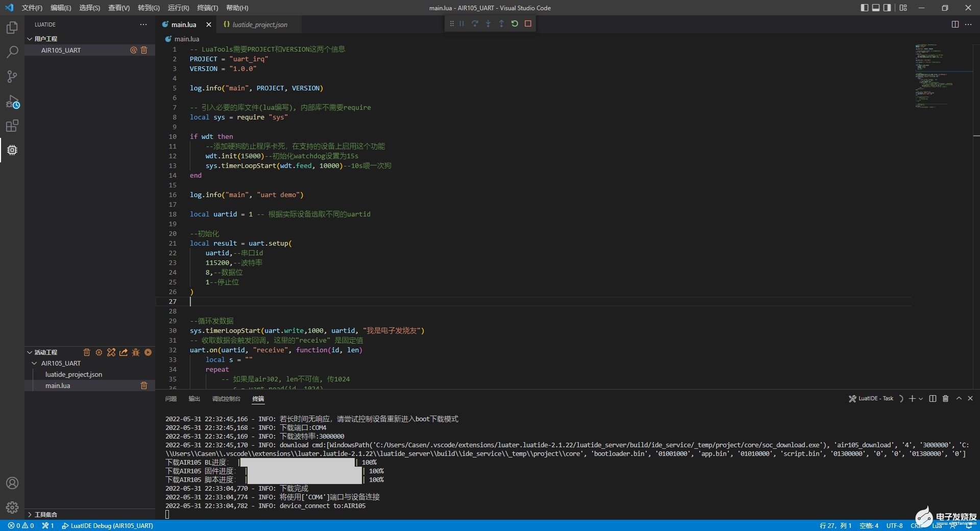Close the terminal panel
Image resolution: width=980 pixels, height=531 pixels.
click(970, 398)
